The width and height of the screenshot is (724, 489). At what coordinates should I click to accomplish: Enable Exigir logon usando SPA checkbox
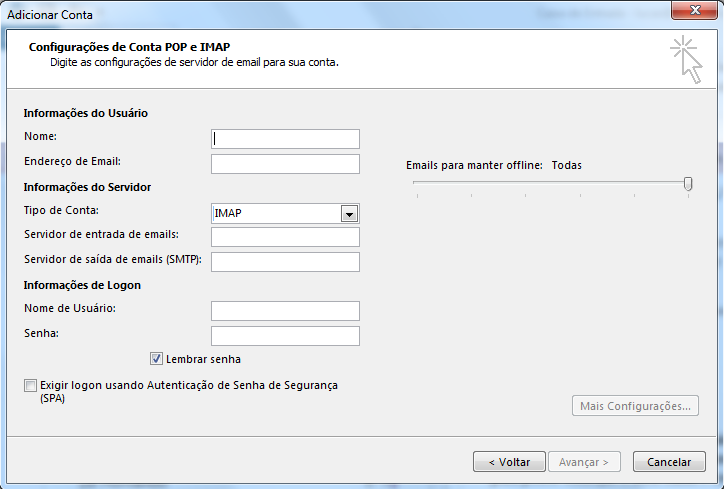pos(30,385)
